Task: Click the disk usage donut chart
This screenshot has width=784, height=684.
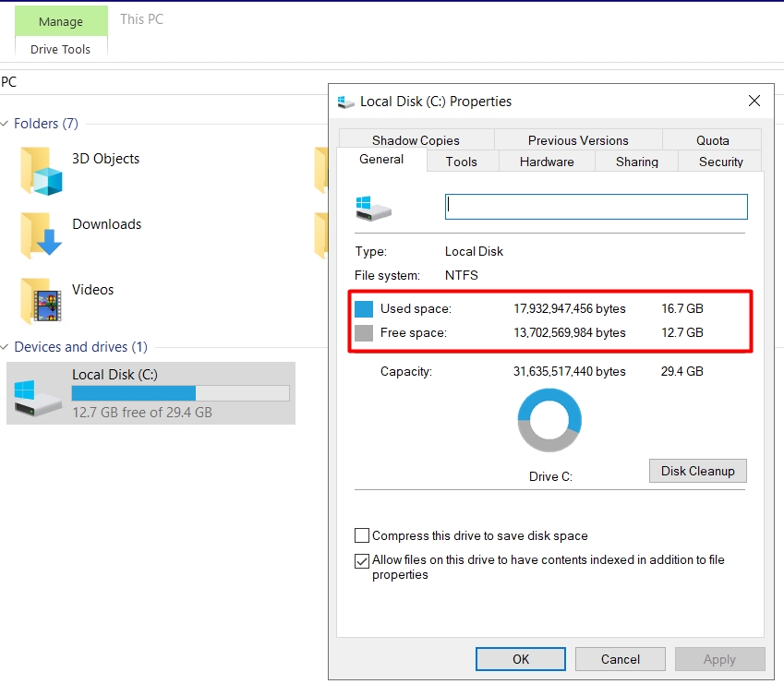Action: click(549, 420)
